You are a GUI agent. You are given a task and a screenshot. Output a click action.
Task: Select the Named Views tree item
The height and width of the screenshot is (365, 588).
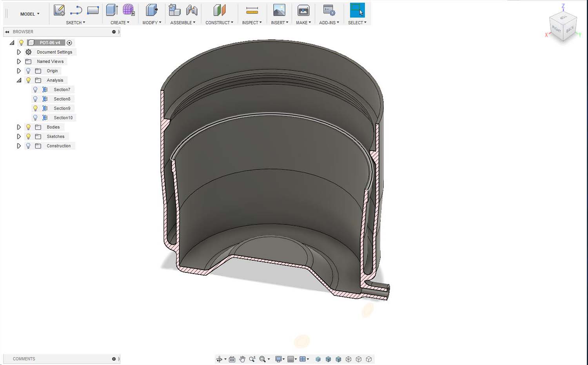point(50,62)
